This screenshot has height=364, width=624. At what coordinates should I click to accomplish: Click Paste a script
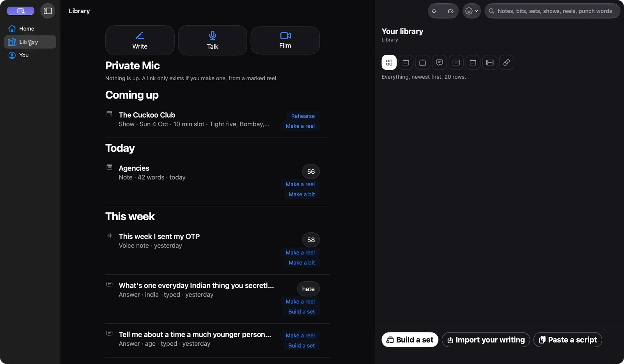[x=568, y=340]
